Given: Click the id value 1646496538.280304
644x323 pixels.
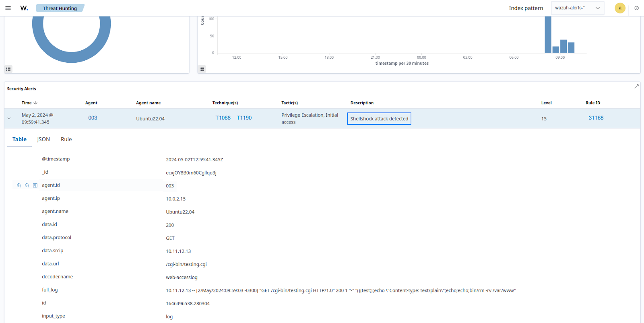Looking at the screenshot, I should click(188, 303).
